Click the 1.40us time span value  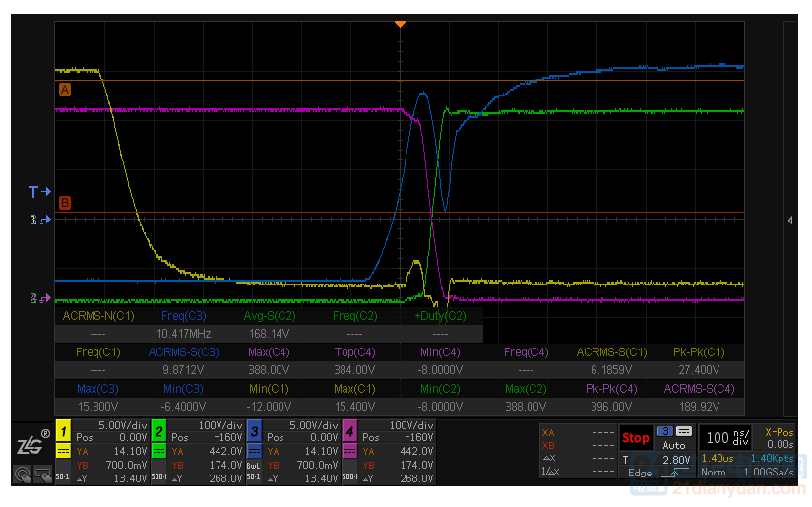(x=718, y=459)
